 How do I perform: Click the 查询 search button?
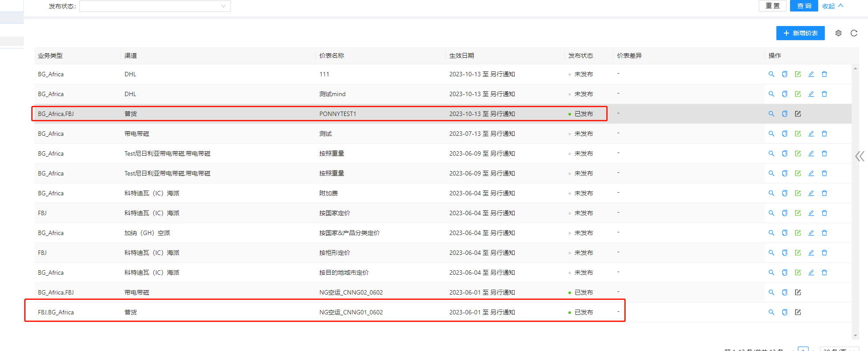pyautogui.click(x=804, y=6)
